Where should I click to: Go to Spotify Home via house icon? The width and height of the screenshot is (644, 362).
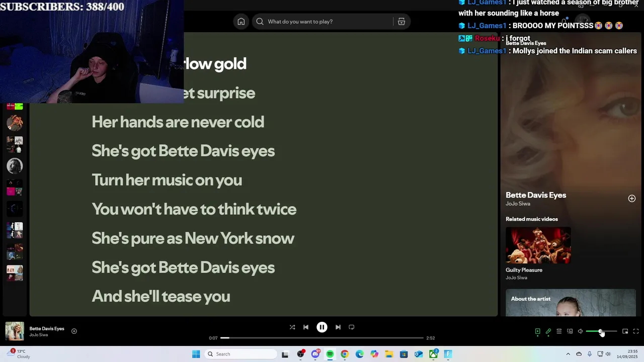click(241, 22)
